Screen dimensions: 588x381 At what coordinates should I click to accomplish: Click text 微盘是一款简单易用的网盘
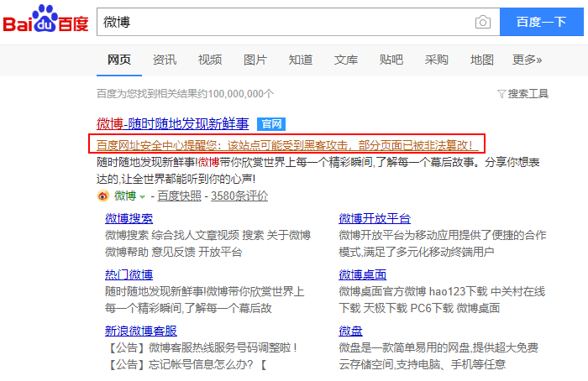point(404,347)
